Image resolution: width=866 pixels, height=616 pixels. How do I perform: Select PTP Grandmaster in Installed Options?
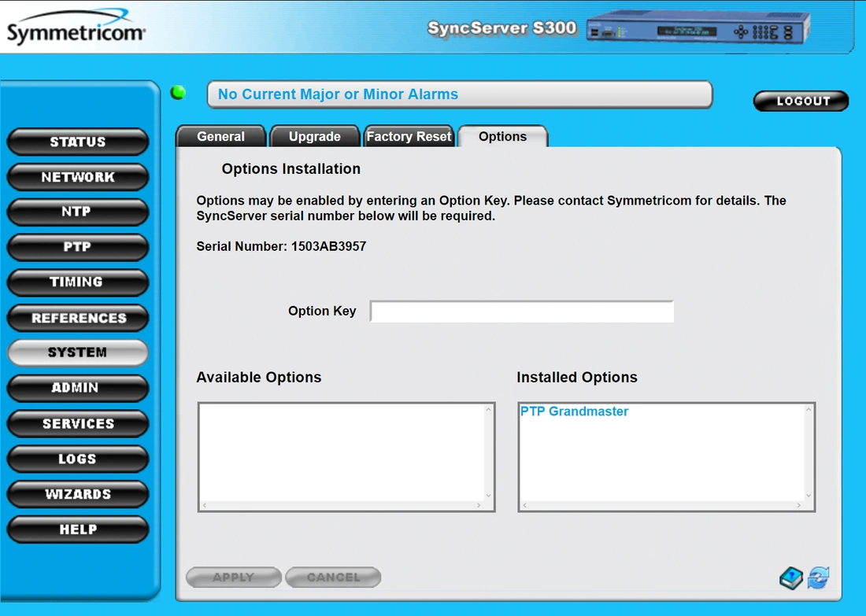(x=575, y=411)
